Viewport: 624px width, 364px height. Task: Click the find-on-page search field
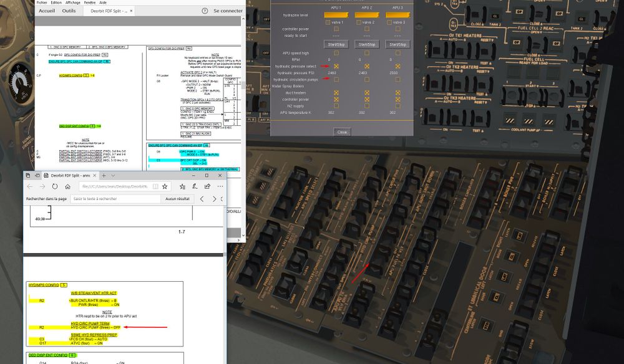point(116,199)
